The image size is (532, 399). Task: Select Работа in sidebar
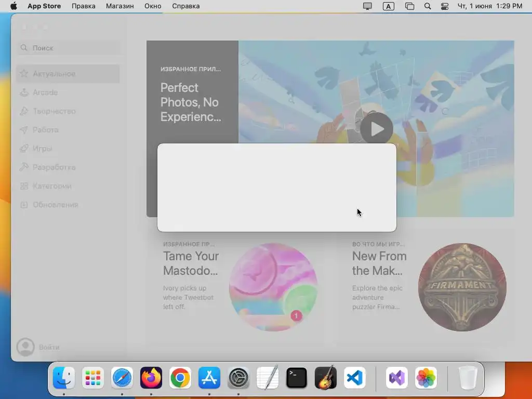tap(68, 129)
